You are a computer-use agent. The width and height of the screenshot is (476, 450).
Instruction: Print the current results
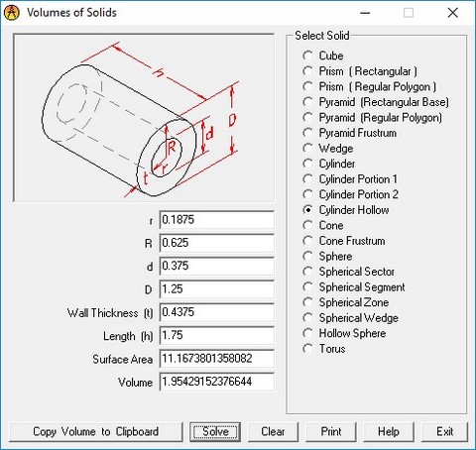[331, 431]
